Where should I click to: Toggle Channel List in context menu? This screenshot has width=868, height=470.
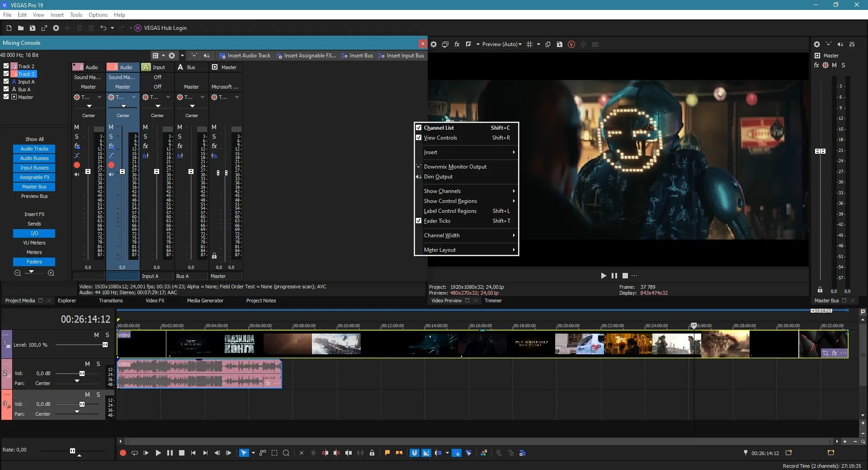[466, 128]
